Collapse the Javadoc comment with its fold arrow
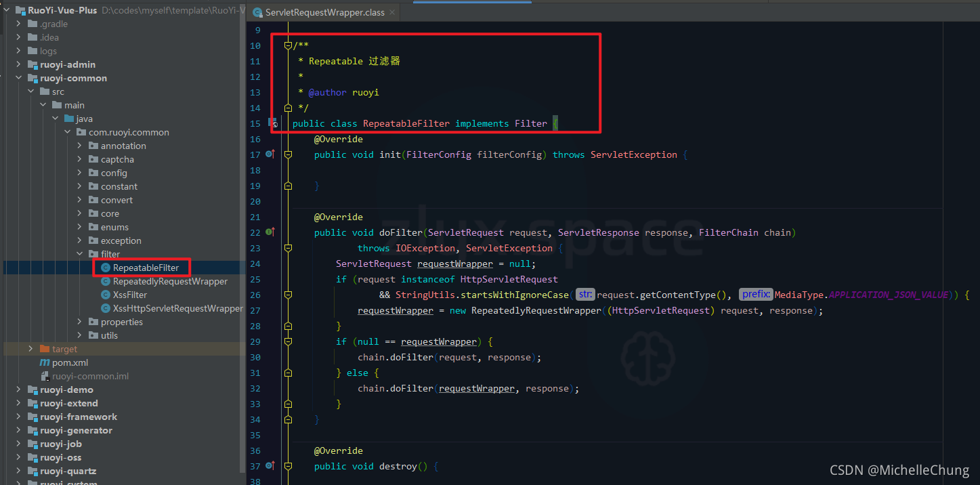This screenshot has height=485, width=980. click(288, 45)
